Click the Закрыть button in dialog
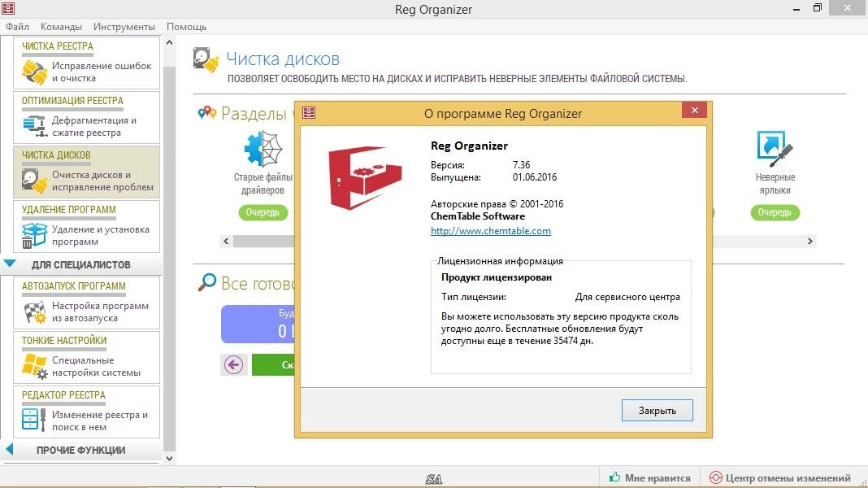The height and width of the screenshot is (488, 868). tap(657, 411)
